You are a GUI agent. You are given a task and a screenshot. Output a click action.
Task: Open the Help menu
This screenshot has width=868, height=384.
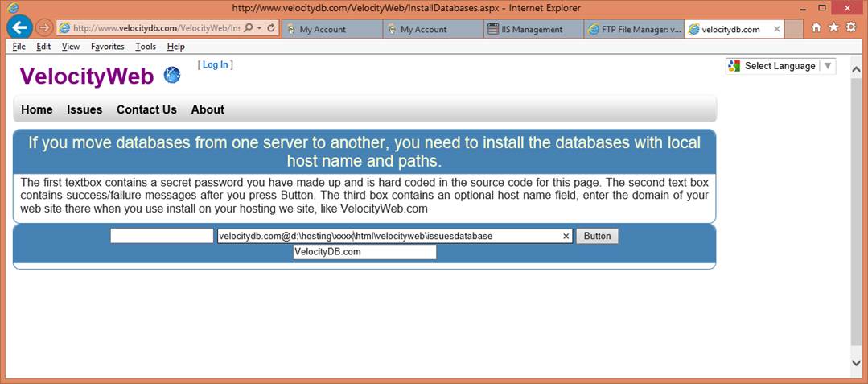[175, 47]
